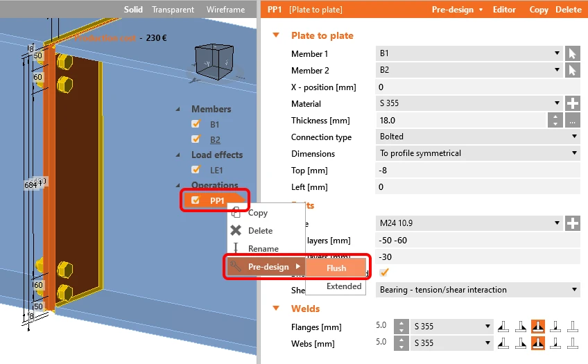Select plain no-weld icon for Webs
The height and width of the screenshot is (364, 588).
[x=573, y=343]
